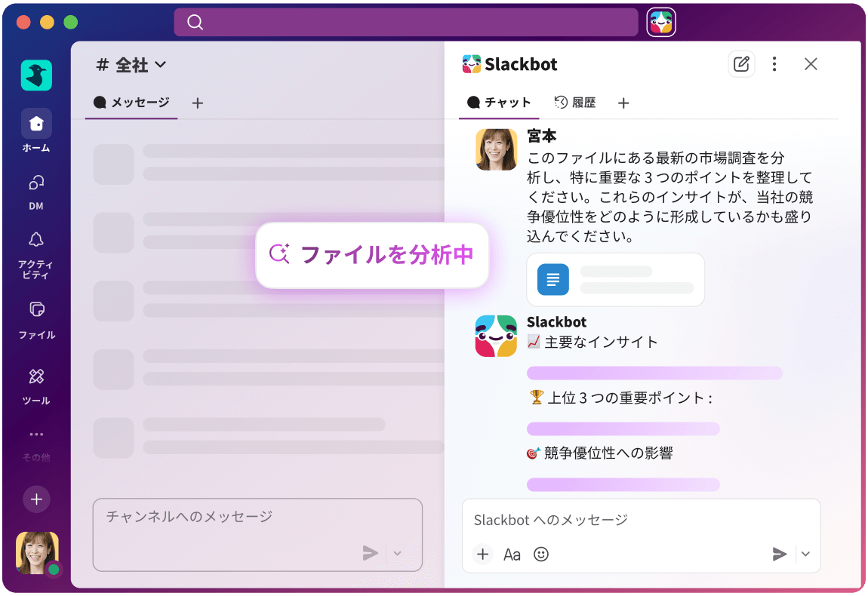
Task: Select the メッセージ tab in the channel view
Action: (131, 103)
